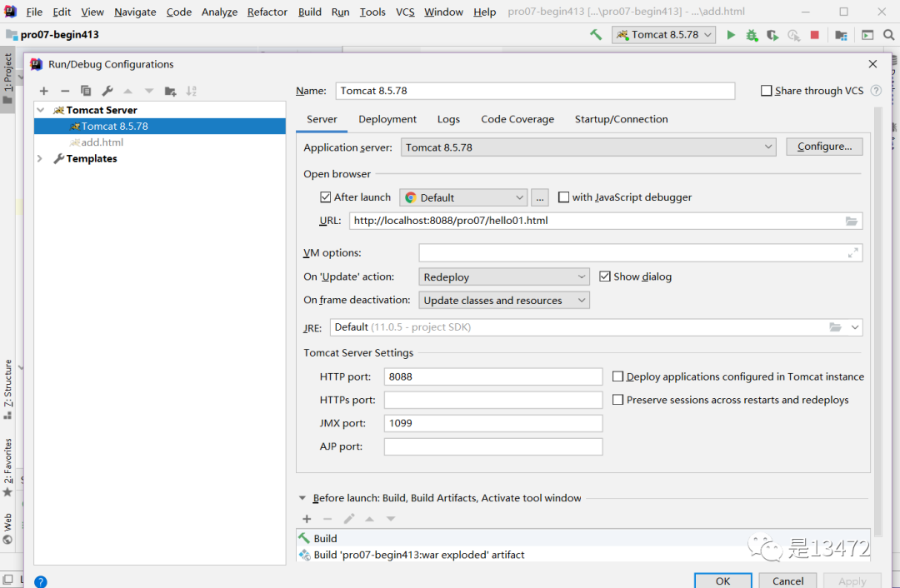Switch to the Logs tab
The image size is (900, 588).
click(448, 119)
